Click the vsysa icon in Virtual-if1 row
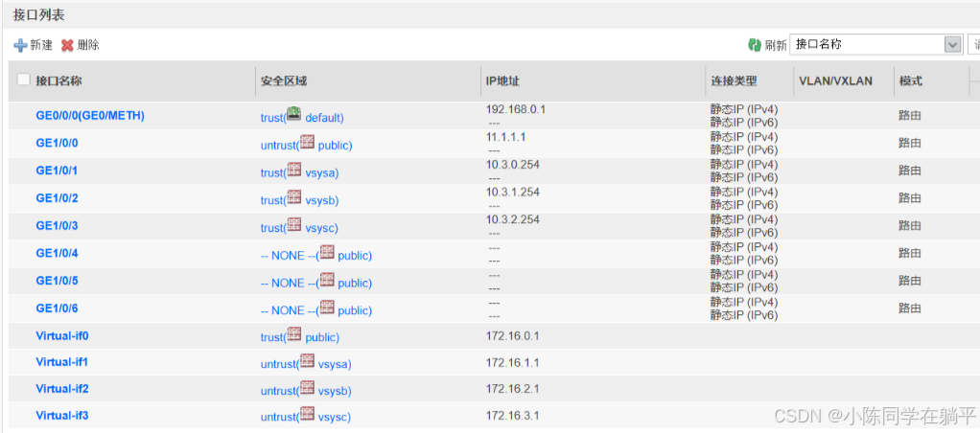This screenshot has width=980, height=433. pyautogui.click(x=307, y=361)
